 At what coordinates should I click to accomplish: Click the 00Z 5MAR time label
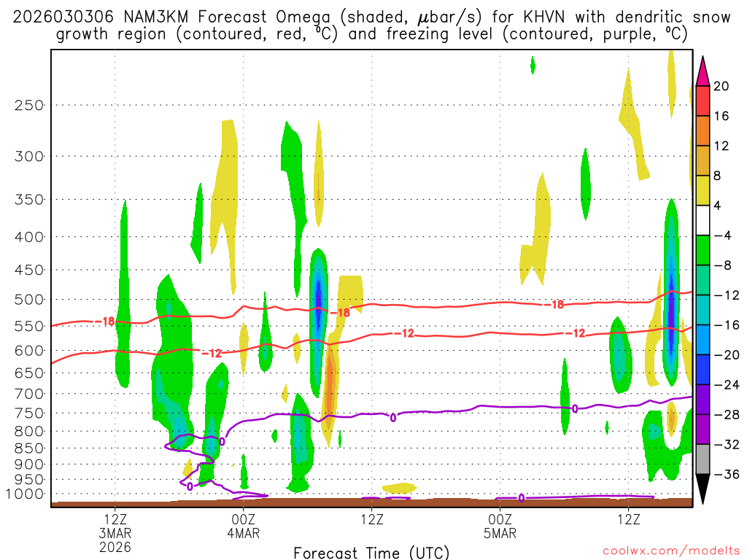click(x=500, y=526)
